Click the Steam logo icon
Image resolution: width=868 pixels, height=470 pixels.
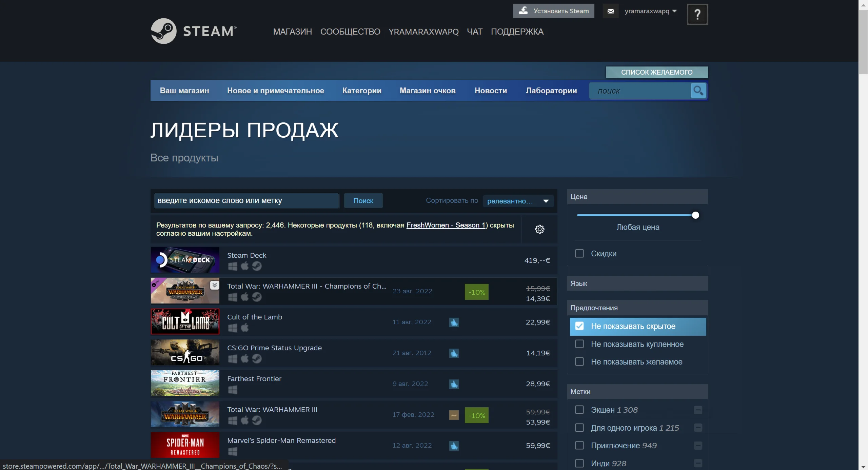(163, 31)
